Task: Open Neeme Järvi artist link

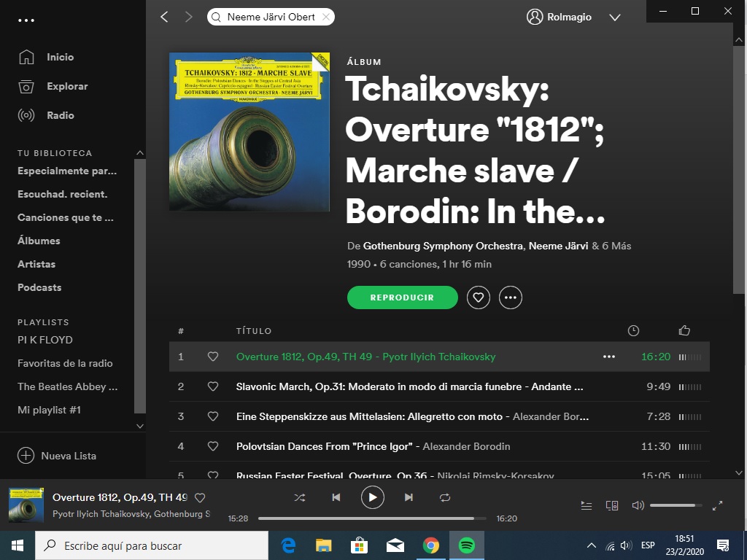Action: click(x=558, y=246)
